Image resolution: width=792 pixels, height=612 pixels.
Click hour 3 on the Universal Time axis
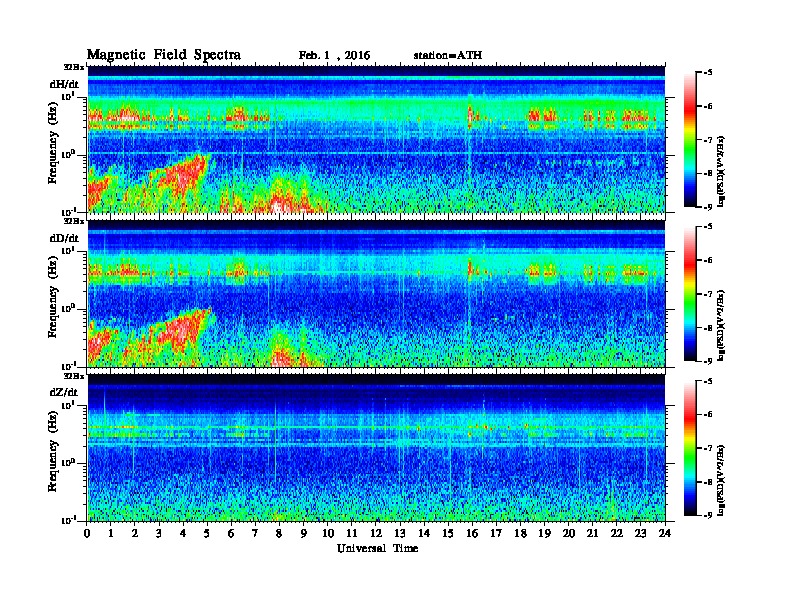click(x=159, y=533)
